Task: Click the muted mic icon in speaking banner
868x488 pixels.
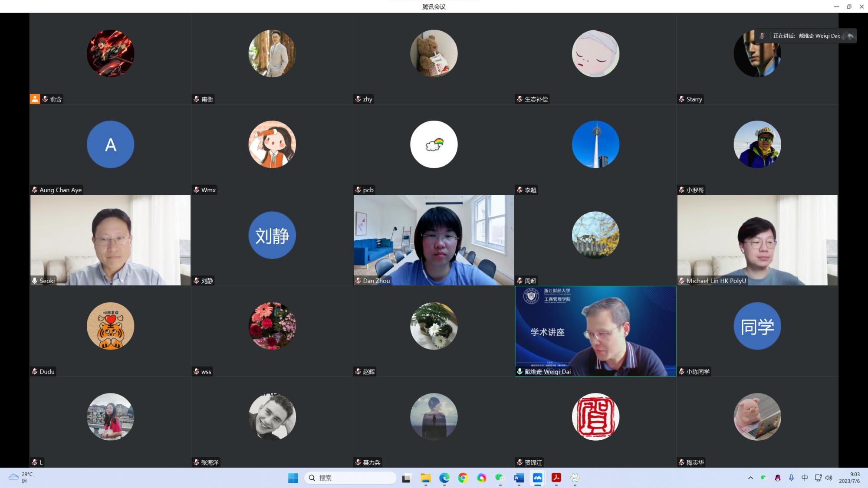Action: pos(762,36)
